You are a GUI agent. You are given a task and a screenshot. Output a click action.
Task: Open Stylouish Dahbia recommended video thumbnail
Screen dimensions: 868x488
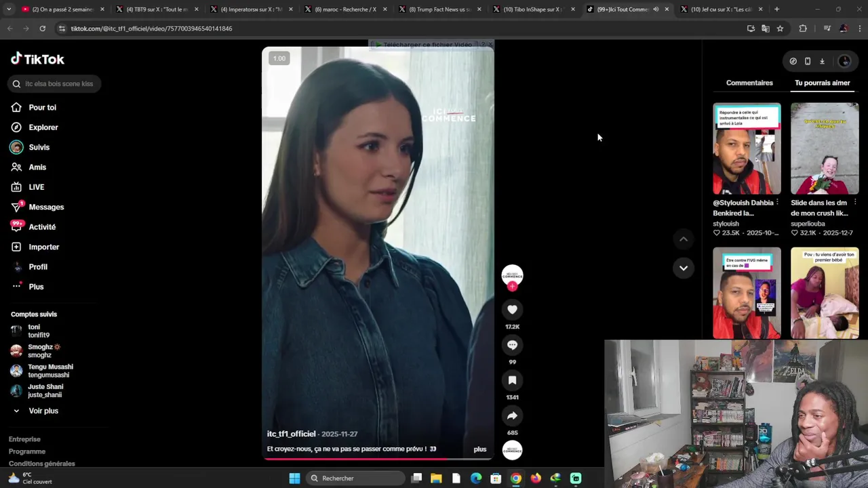point(747,148)
